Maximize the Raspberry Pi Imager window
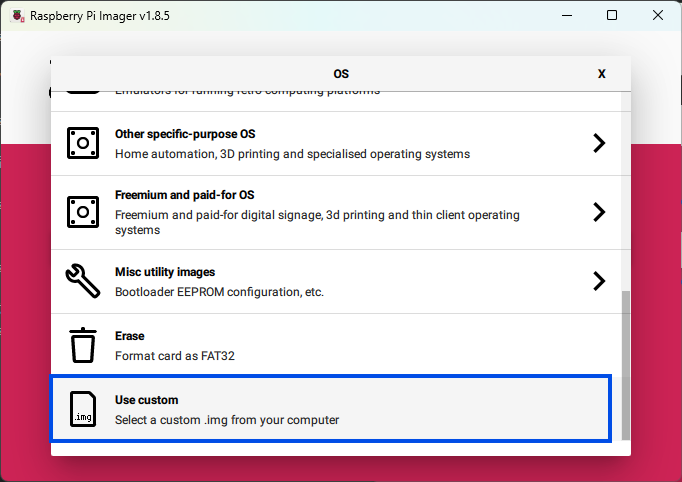This screenshot has height=482, width=682. tap(612, 15)
